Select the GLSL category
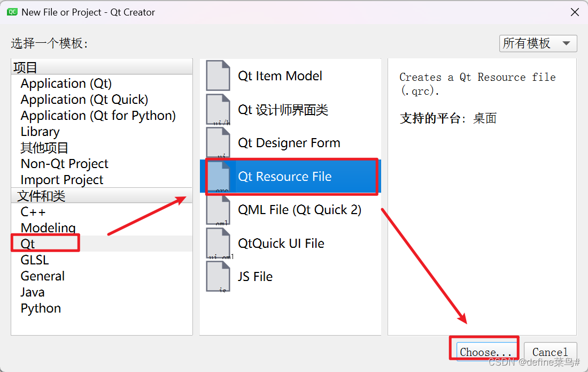The image size is (588, 372). click(102, 260)
